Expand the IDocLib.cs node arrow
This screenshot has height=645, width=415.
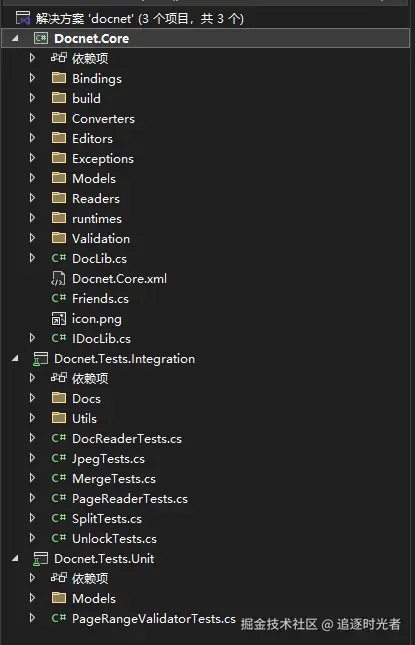coord(32,338)
